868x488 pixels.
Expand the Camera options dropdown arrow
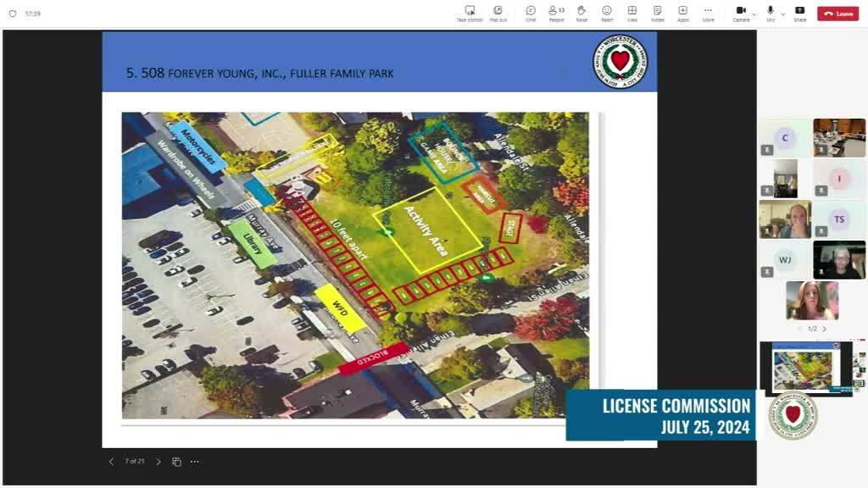coord(754,14)
